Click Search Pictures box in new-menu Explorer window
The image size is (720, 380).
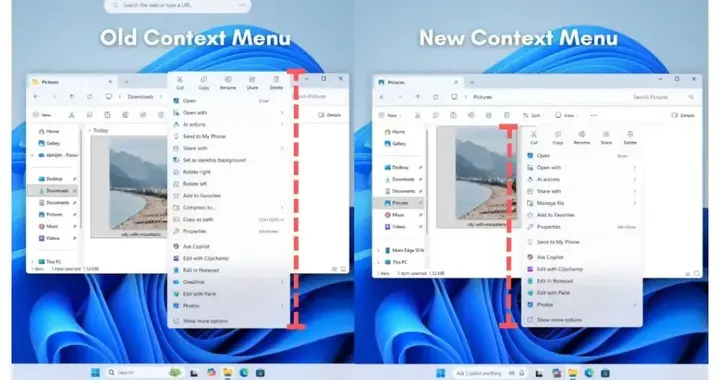point(663,97)
